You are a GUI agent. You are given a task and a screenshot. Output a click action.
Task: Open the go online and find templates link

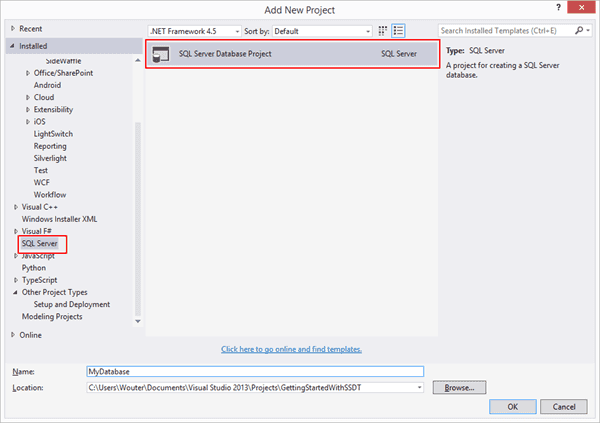(x=292, y=349)
